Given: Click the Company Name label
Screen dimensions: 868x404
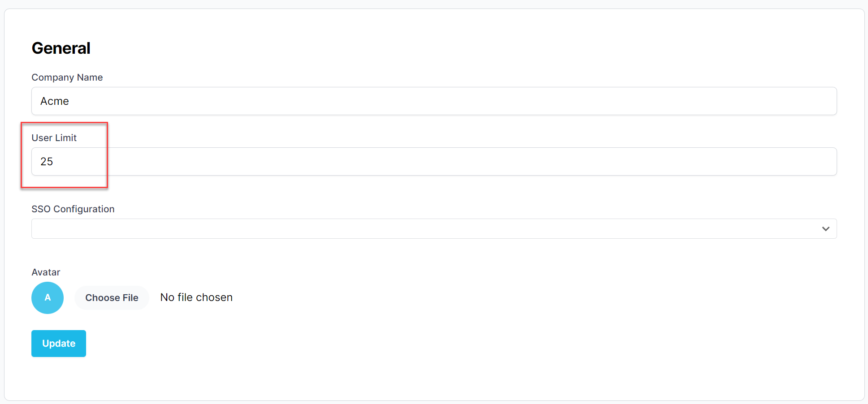Looking at the screenshot, I should (67, 77).
